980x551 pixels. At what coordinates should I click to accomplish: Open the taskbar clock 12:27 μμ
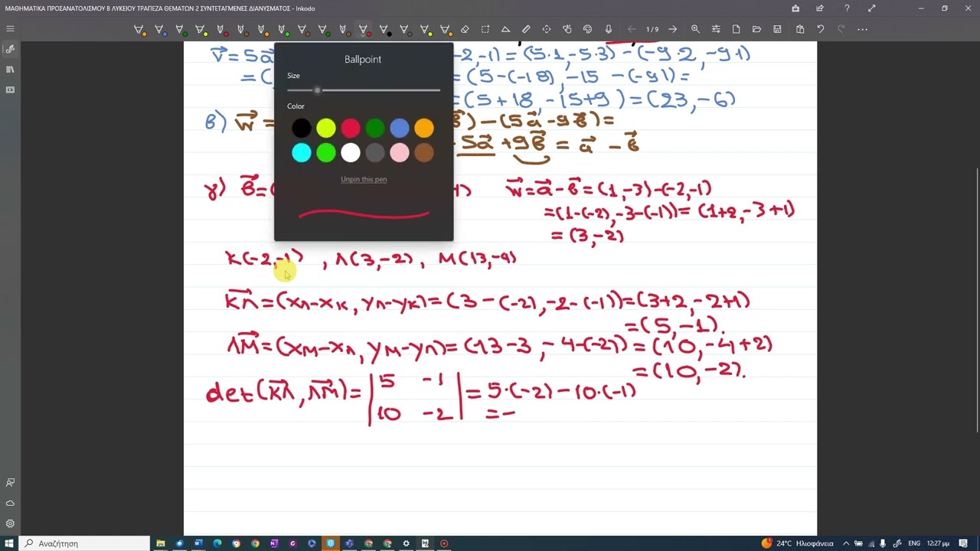pos(938,543)
